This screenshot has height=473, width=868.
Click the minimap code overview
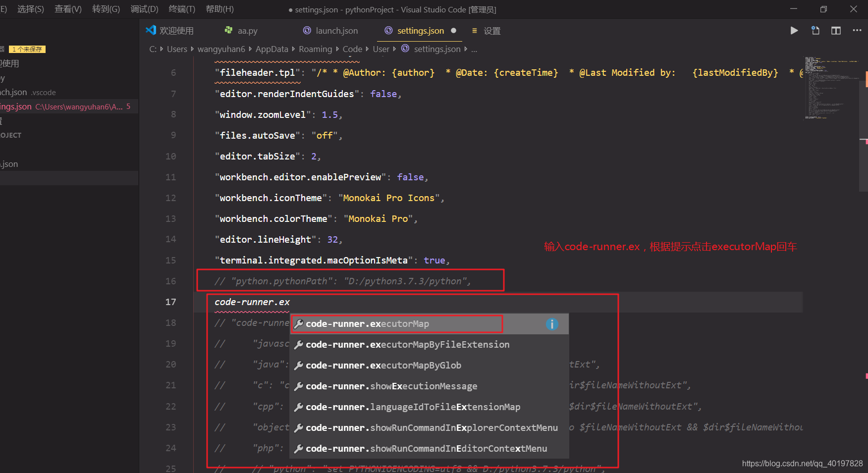click(x=831, y=88)
